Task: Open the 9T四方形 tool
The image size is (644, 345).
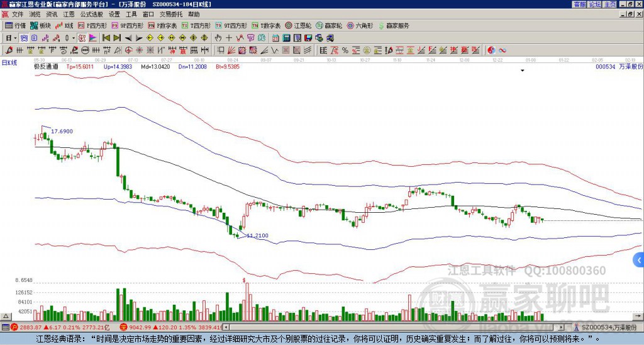Action: [x=231, y=25]
